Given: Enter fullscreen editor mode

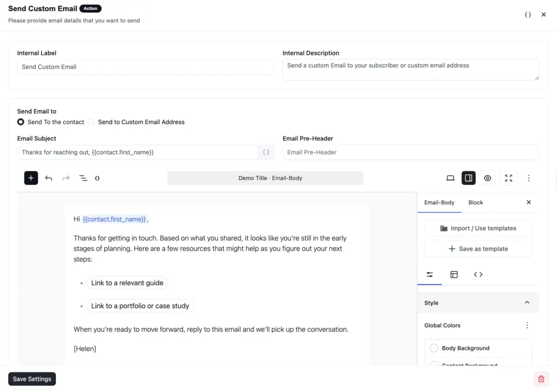Looking at the screenshot, I should pos(509,178).
